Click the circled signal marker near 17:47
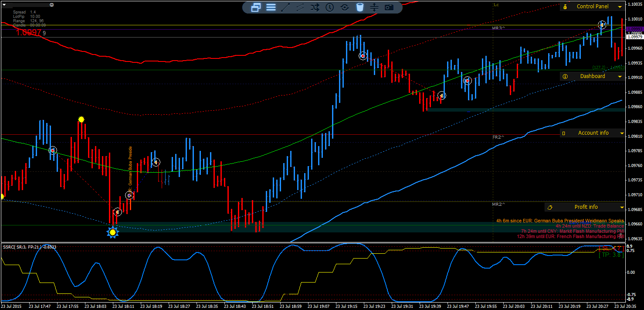The image size is (644, 310). point(53,150)
